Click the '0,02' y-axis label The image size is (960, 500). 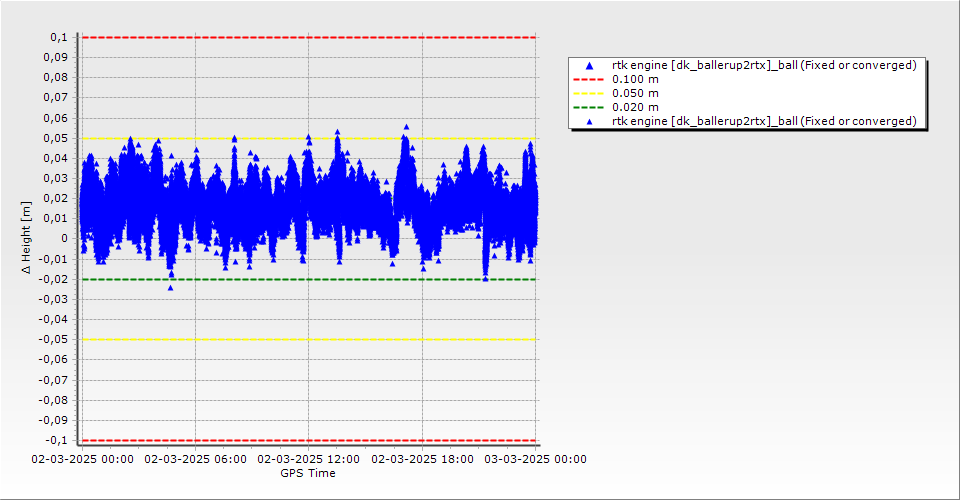click(56, 198)
